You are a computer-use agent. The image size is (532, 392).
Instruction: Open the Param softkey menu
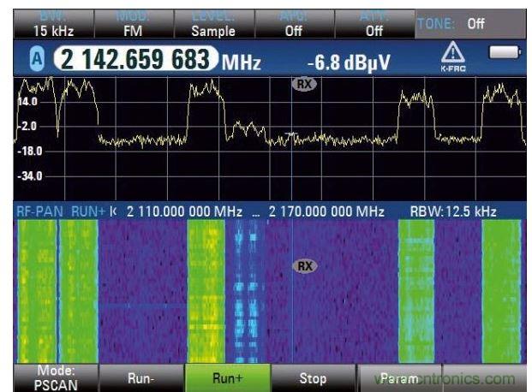pos(398,377)
